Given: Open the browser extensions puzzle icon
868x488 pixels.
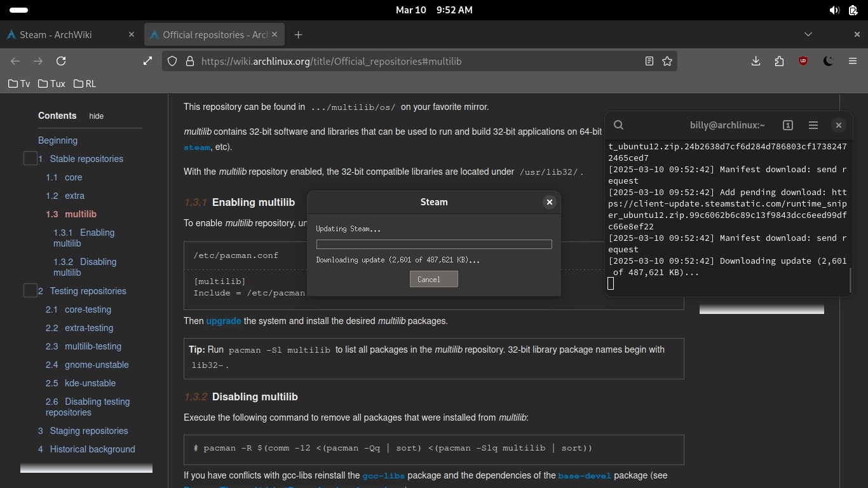Looking at the screenshot, I should coord(779,61).
